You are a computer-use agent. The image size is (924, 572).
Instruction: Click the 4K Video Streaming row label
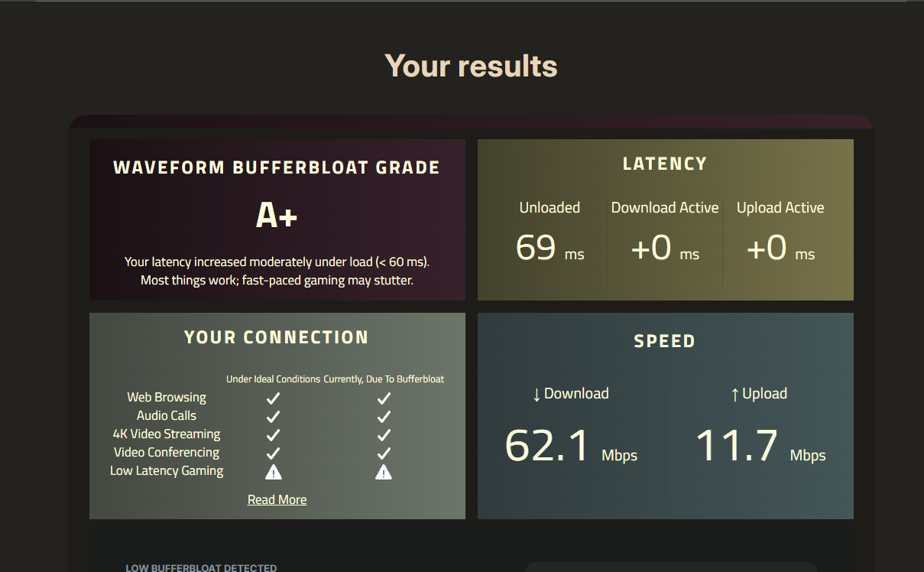coord(167,434)
